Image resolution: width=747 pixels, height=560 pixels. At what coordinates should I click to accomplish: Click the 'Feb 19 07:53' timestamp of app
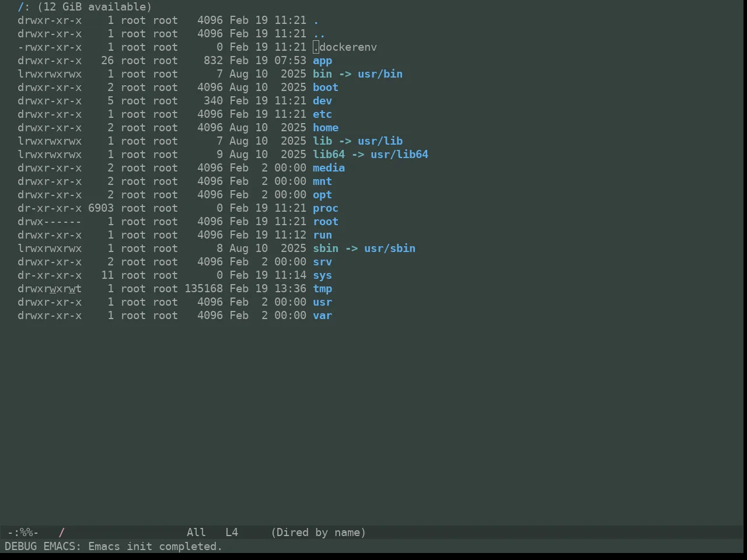pos(268,61)
